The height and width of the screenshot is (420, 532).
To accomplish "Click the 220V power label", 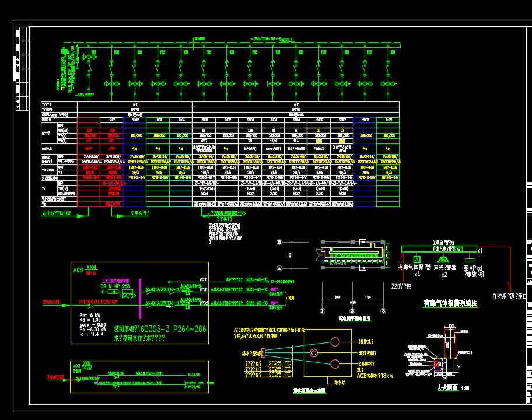I will (401, 286).
